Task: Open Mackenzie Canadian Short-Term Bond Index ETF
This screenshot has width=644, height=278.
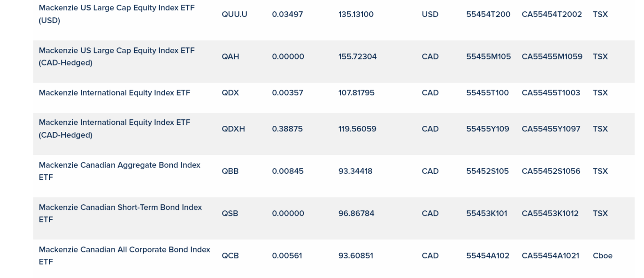Action: point(120,208)
